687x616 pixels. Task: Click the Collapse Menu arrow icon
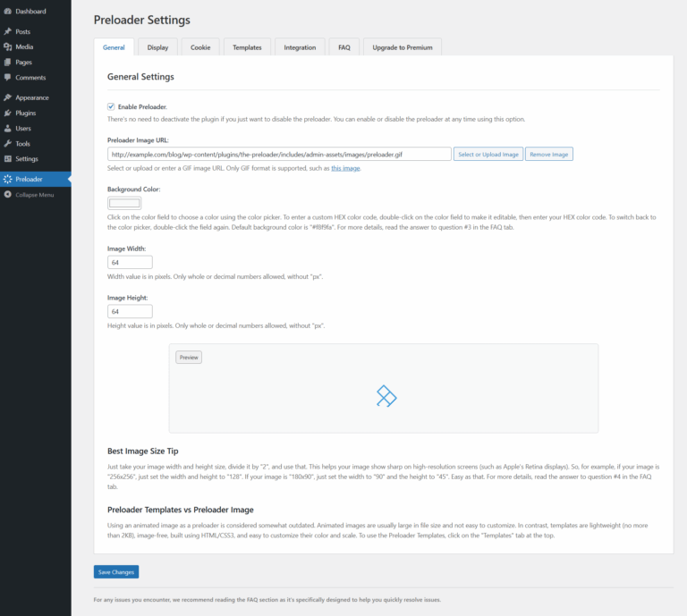pos(7,195)
